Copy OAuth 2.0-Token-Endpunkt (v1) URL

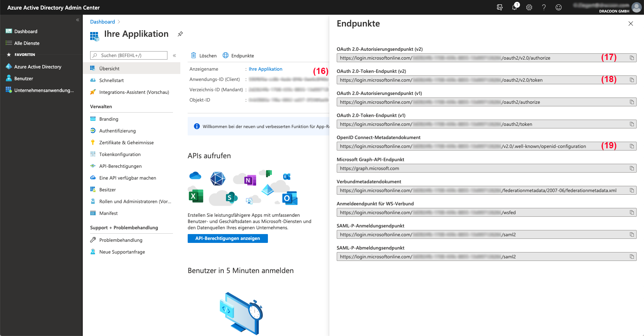tap(631, 124)
